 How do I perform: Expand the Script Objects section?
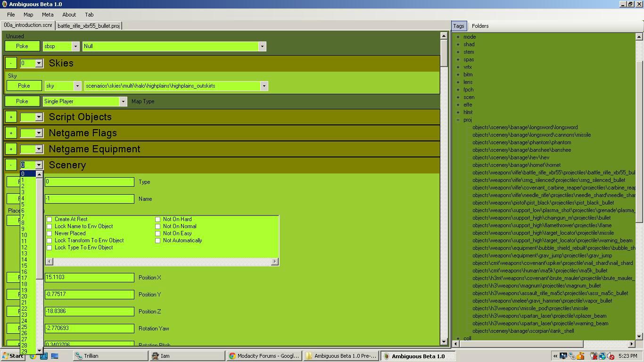[x=11, y=117]
